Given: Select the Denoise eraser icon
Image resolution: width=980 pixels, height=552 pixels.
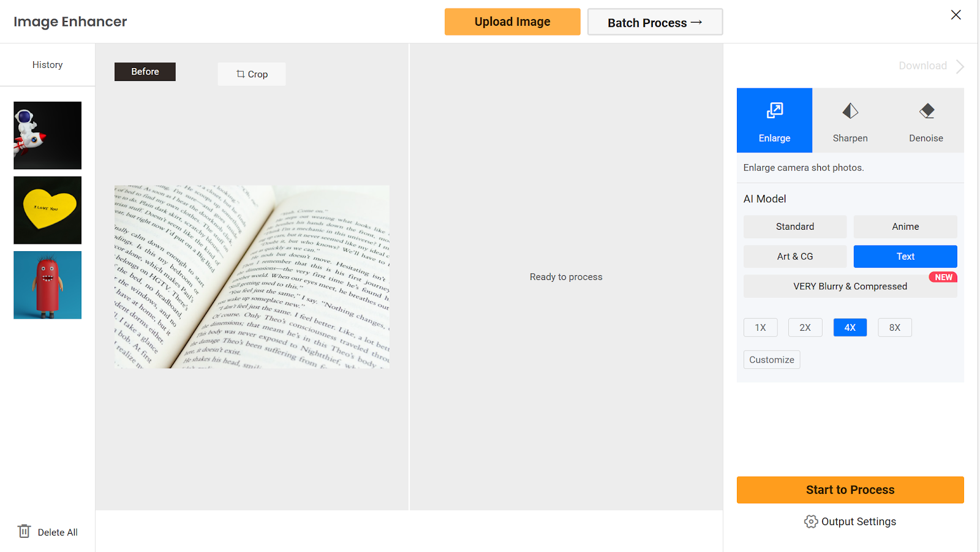Looking at the screenshot, I should (x=927, y=111).
